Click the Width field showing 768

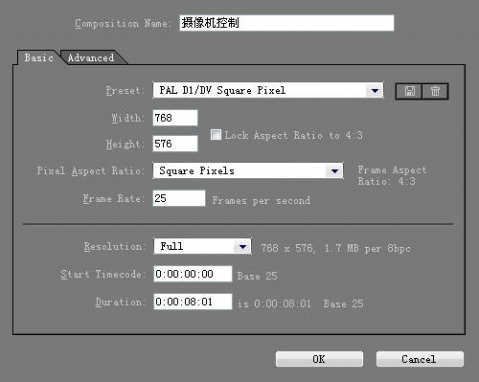(175, 118)
